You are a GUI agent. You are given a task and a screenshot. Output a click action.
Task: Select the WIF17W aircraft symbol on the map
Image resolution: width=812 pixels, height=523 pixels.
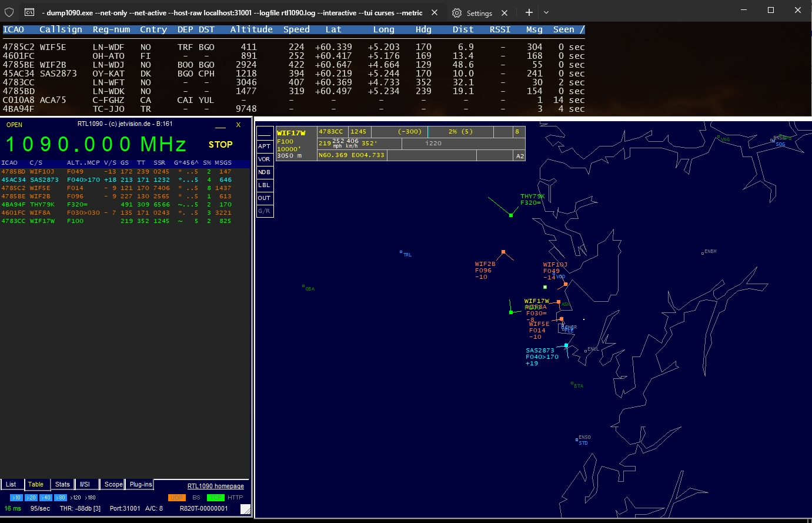[x=511, y=312]
